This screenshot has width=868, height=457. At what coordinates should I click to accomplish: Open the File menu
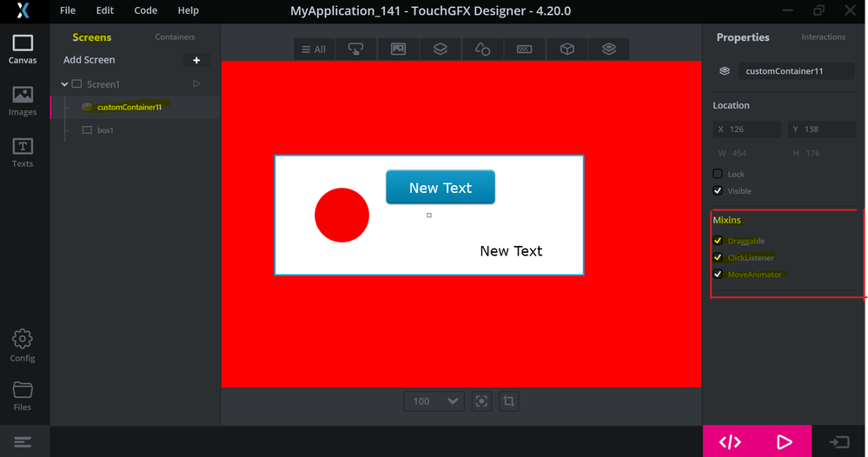[x=68, y=10]
